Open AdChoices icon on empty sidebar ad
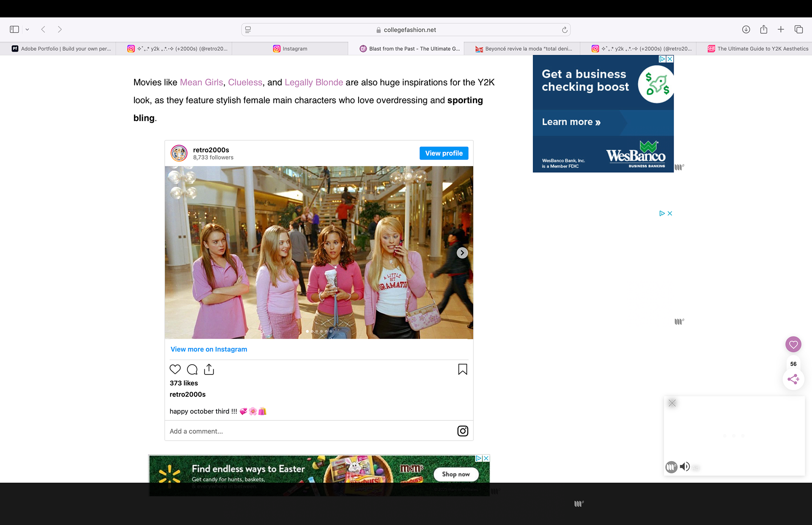Image resolution: width=812 pixels, height=525 pixels. (x=662, y=213)
